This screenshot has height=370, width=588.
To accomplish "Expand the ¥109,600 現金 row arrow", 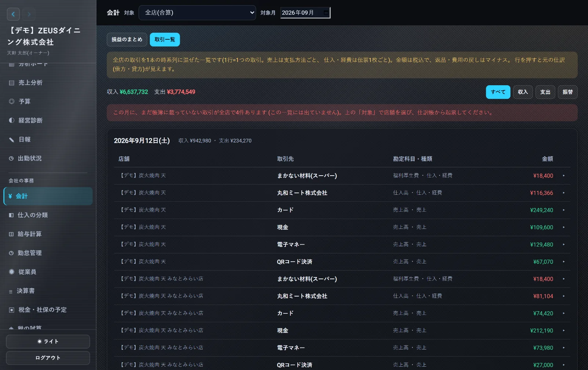I will 563,227.
